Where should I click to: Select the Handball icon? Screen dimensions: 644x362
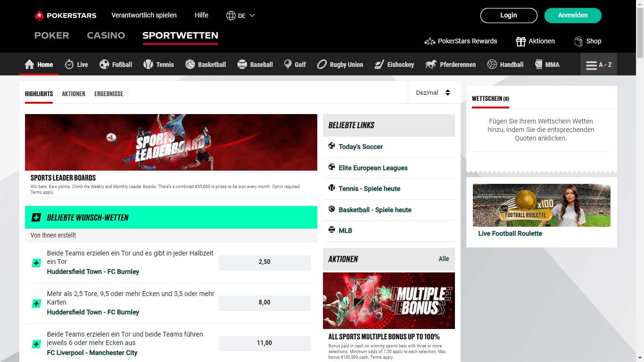492,64
